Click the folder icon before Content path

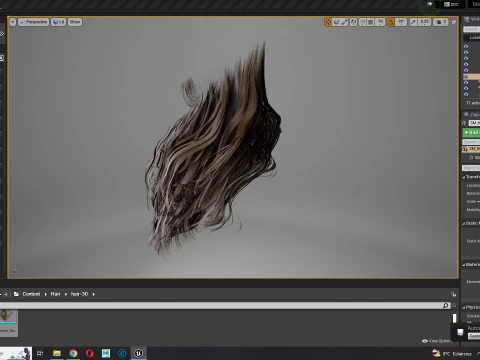[16, 294]
